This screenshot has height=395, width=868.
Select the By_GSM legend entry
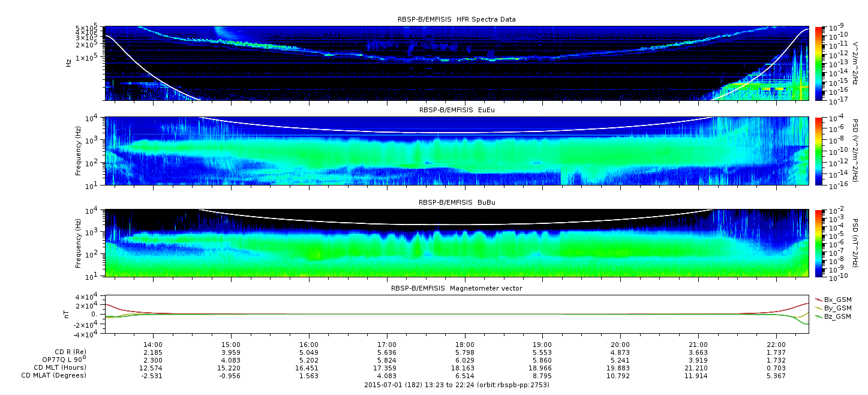click(837, 308)
